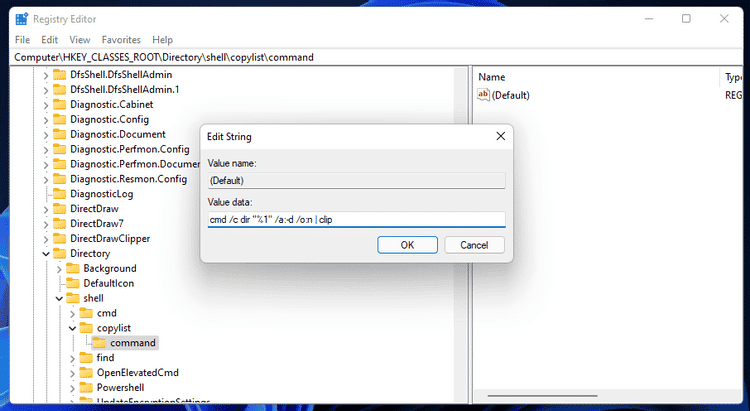Click the DiagnosticLog folder icon
Screen dimensions: 750x411
(x=59, y=194)
